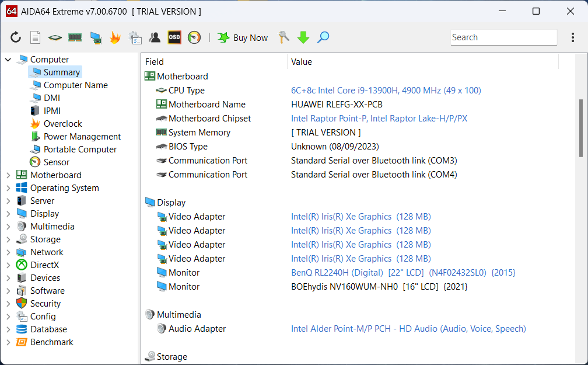The height and width of the screenshot is (365, 588).
Task: Select the HUAWEI RLEFG-XX-PCB value
Action: click(337, 105)
